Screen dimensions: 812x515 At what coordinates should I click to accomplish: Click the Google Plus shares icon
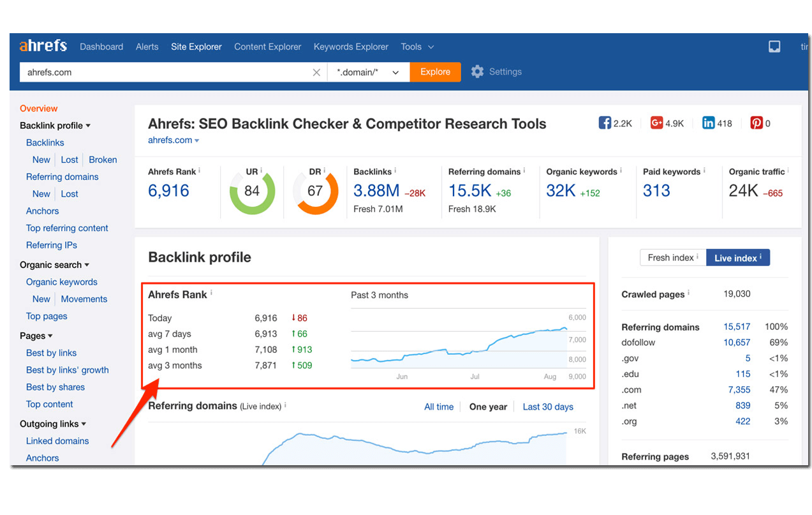click(x=656, y=123)
